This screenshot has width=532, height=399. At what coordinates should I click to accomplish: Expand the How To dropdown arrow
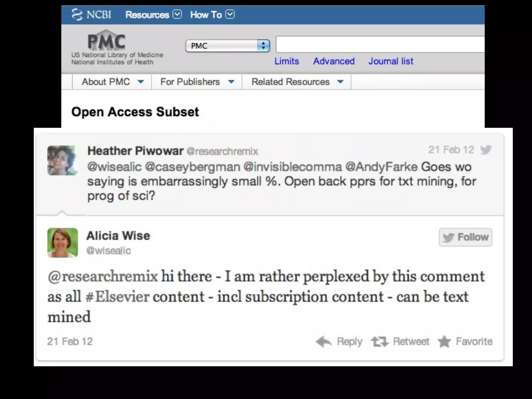[x=230, y=15]
